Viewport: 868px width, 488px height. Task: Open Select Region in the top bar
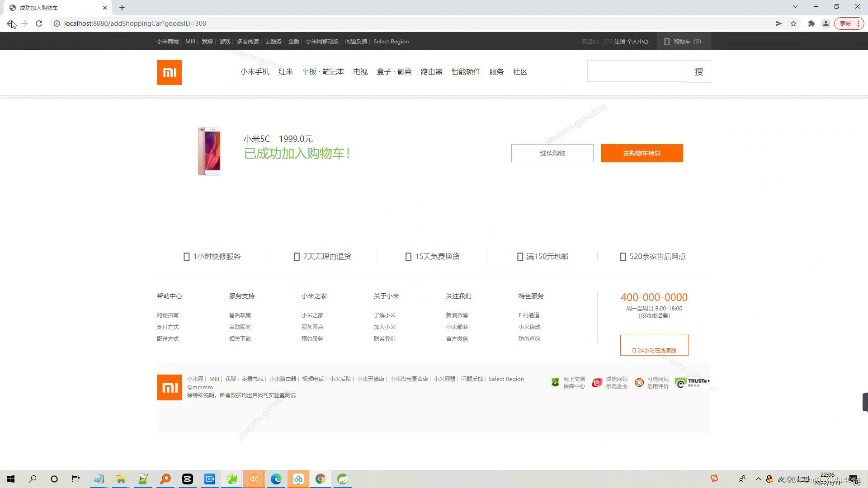click(391, 41)
